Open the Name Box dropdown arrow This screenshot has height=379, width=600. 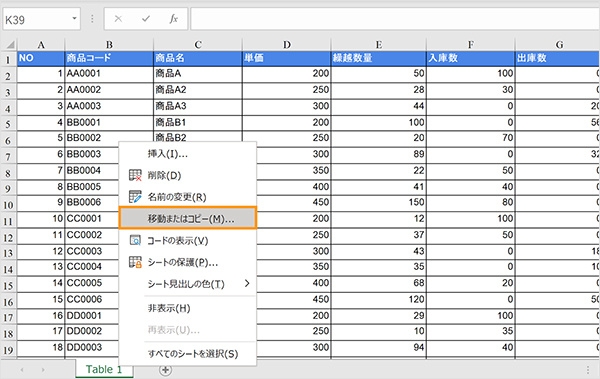tap(74, 18)
